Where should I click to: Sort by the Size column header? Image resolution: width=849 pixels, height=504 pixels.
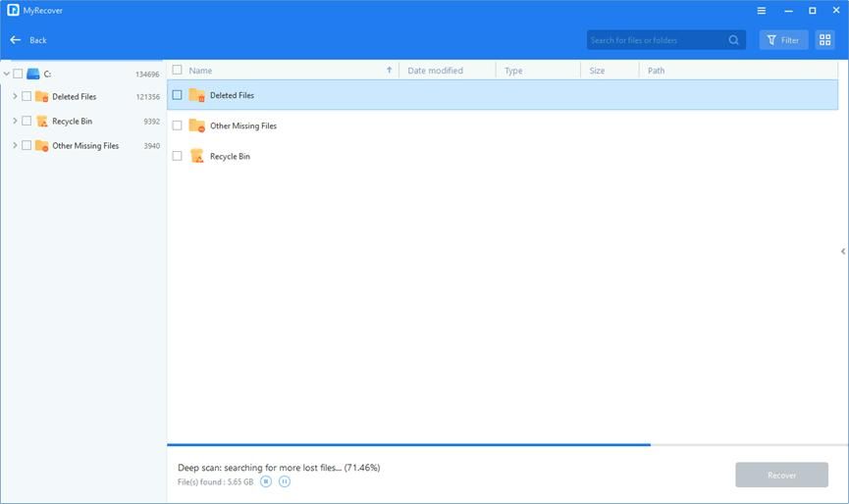coord(597,71)
